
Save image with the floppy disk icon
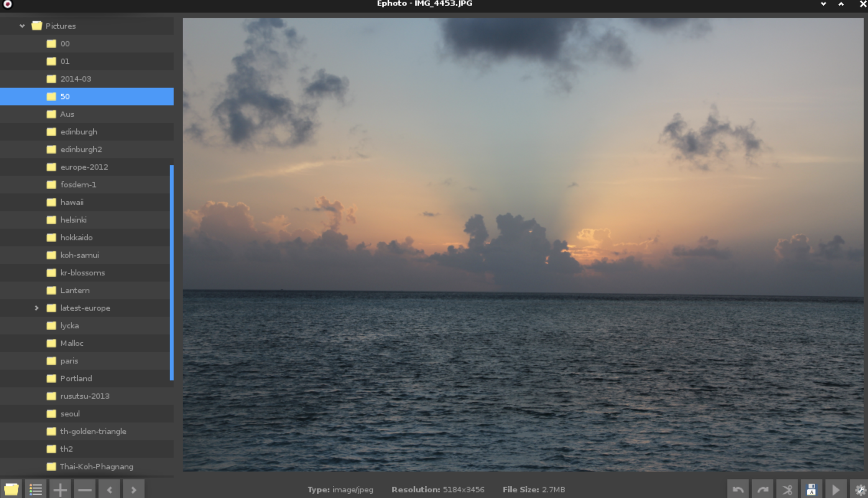click(811, 489)
